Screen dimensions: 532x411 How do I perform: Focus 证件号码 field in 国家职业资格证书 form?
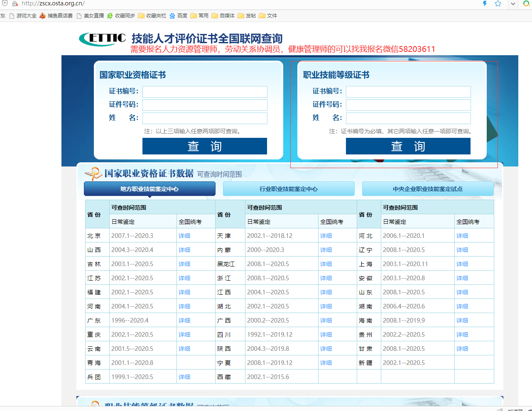click(x=205, y=105)
